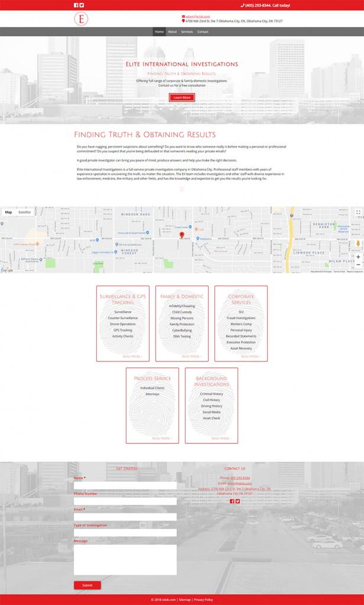Open Read More in Corporate Services card
This screenshot has height=605, width=364.
coord(250,356)
